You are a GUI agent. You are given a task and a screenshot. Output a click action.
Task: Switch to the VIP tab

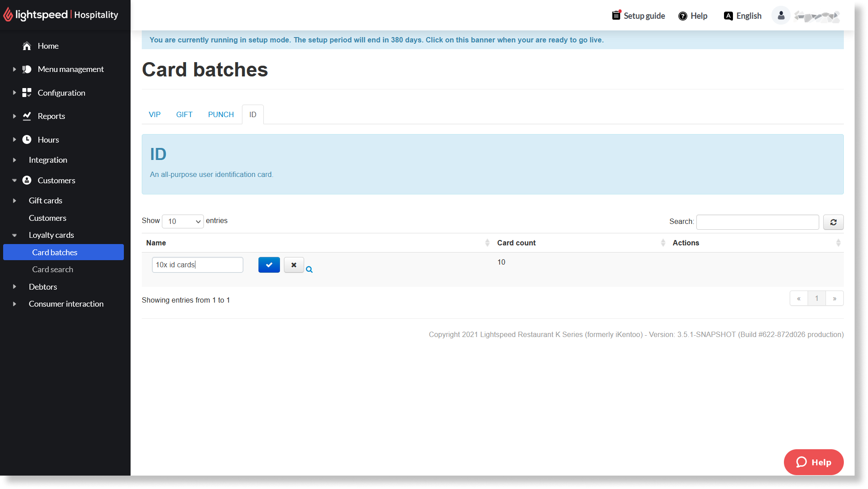[x=155, y=114]
